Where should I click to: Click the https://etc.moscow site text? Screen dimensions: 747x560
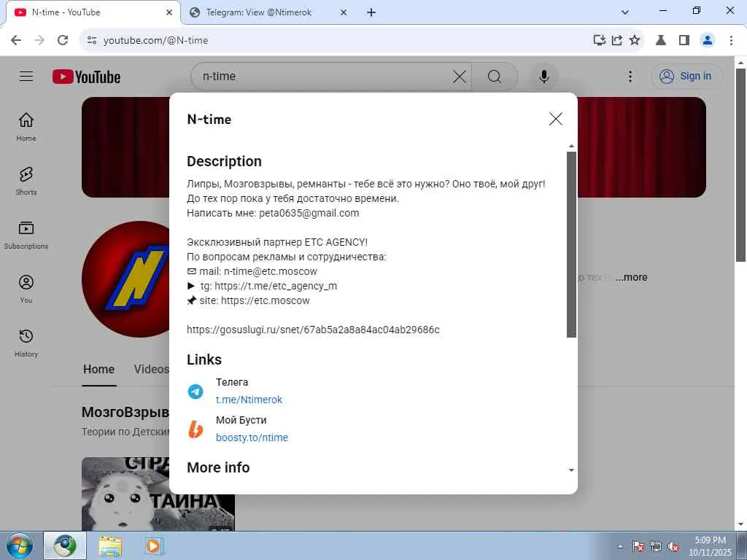(x=266, y=300)
